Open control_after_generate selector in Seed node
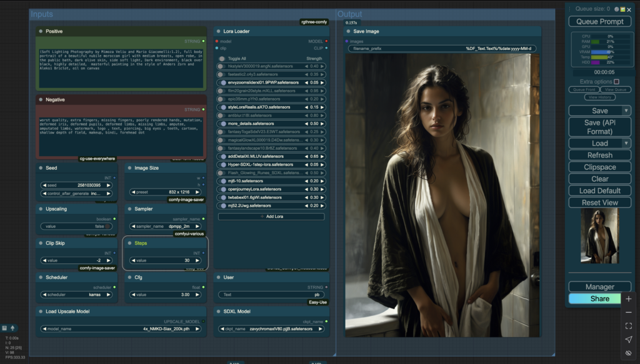Screen dimensions: 640x364 point(76,193)
